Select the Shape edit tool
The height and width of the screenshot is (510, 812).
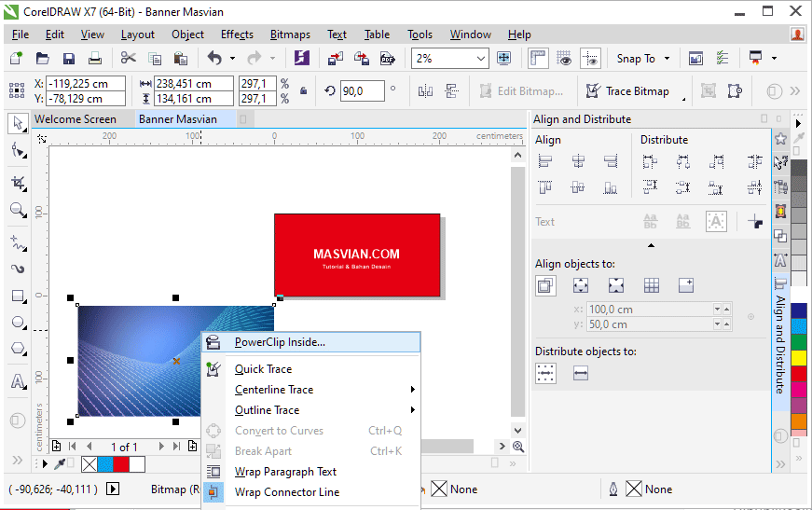click(x=18, y=151)
